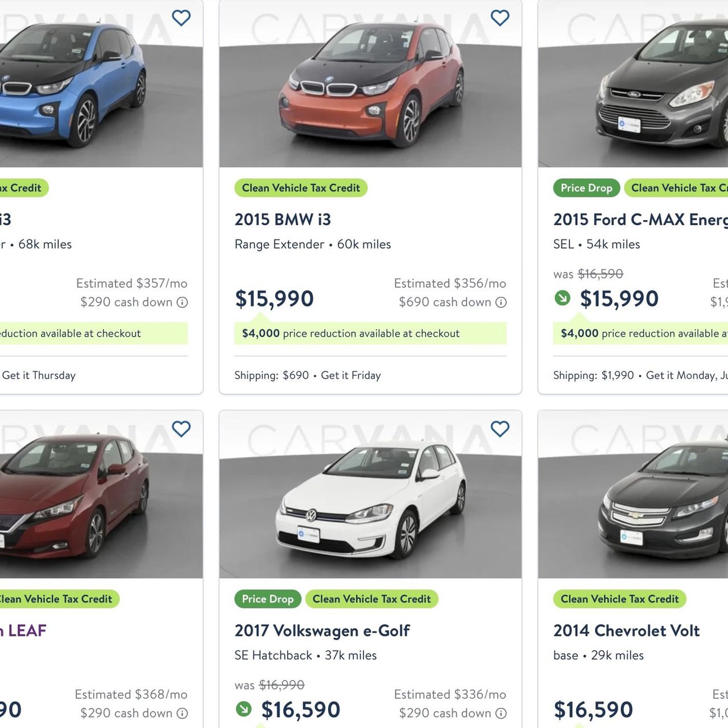Favorite the blue BMW i3 with heart icon
728x728 pixels.
[181, 18]
